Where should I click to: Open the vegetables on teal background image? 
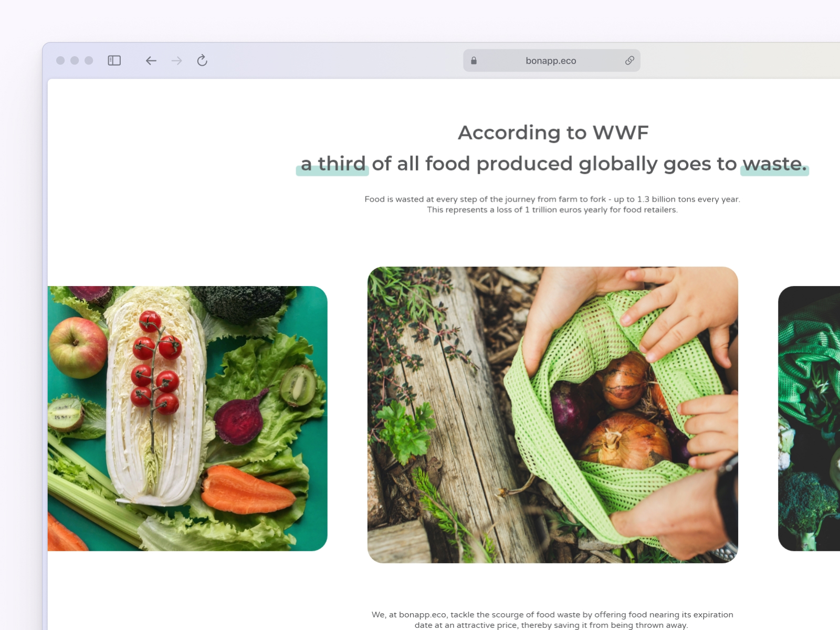(x=187, y=418)
